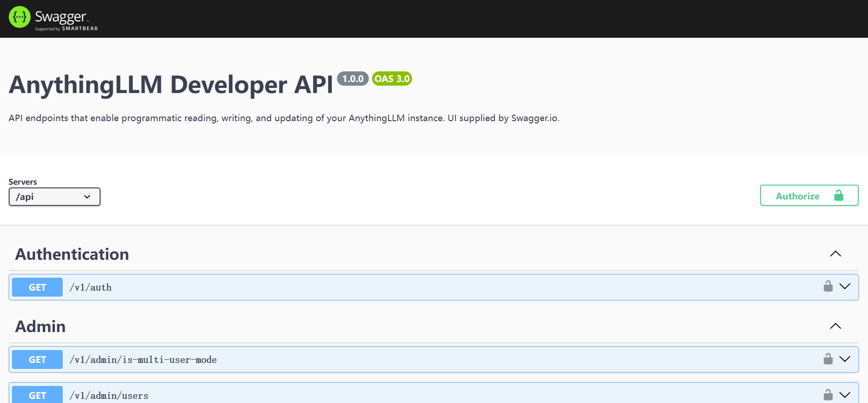Collapse the Admin section chevron

pos(835,326)
